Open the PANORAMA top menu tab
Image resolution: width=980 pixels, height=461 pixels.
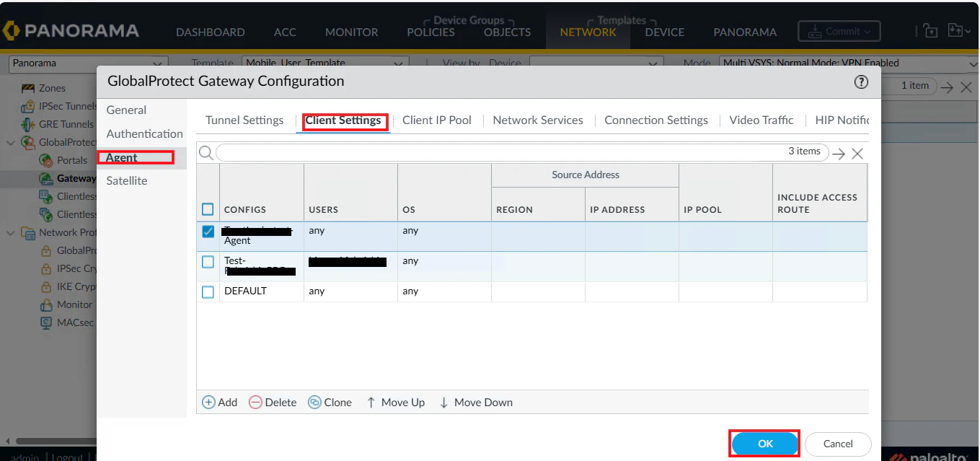pyautogui.click(x=745, y=32)
